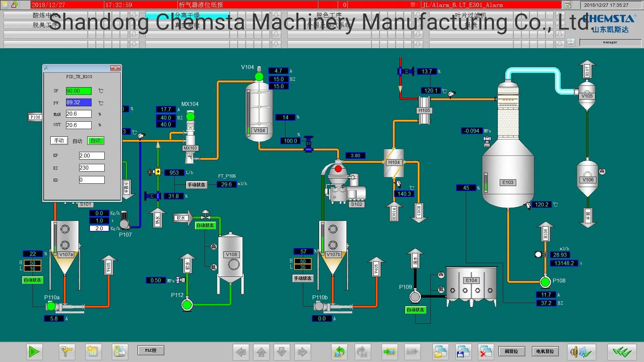644x362 pixels.
Task: Click the V104 agitator green motor indicator
Action: point(259,77)
